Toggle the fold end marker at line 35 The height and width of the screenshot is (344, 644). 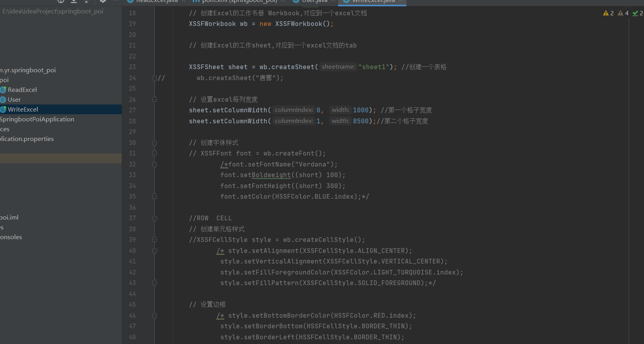tap(155, 196)
